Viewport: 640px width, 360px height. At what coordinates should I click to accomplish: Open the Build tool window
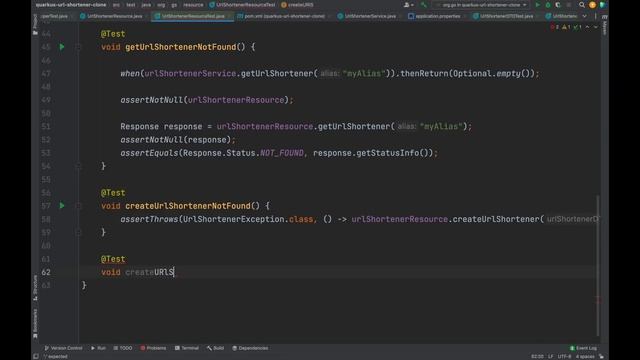click(216, 348)
